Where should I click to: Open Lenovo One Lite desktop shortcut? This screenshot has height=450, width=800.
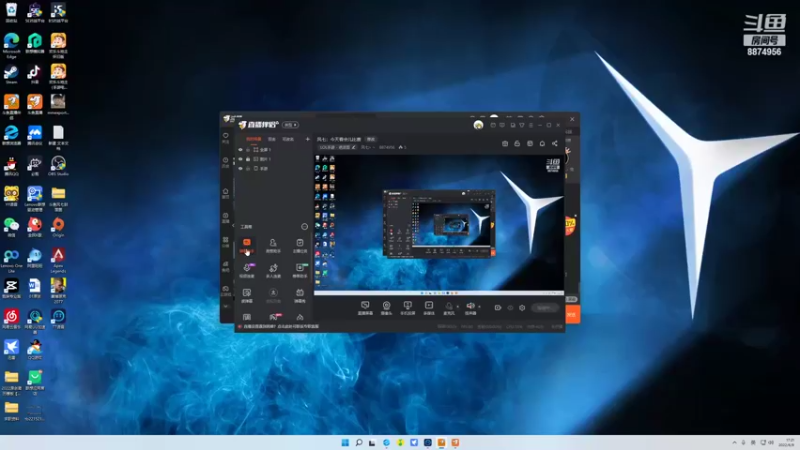click(x=11, y=260)
